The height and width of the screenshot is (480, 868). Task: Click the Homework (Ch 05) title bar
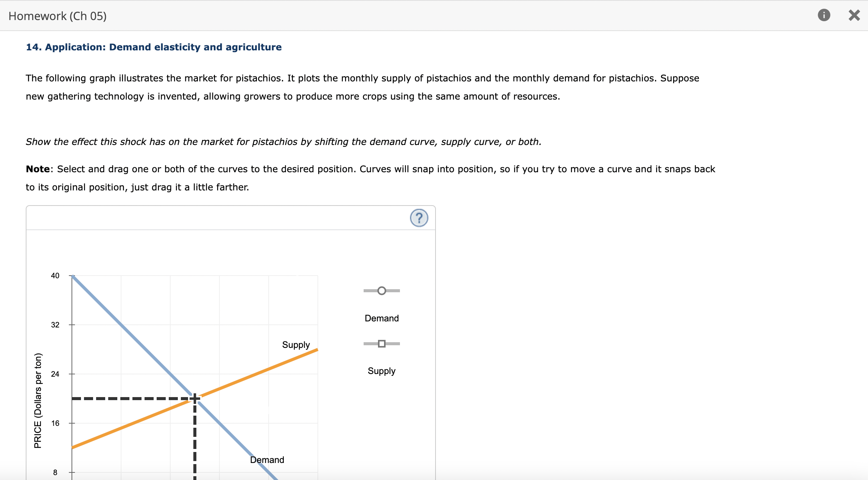tap(57, 16)
